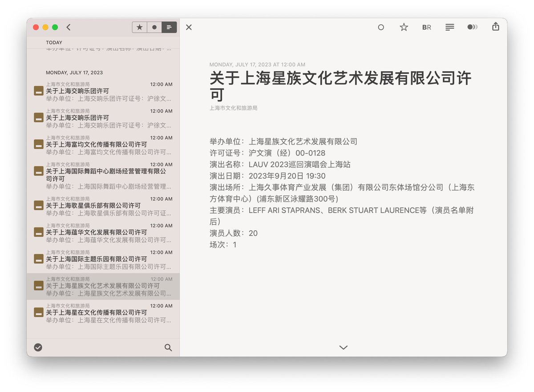Click line 演出名称：LAUV 2023巡回演唱会上海站
534x392 pixels.
(280, 164)
